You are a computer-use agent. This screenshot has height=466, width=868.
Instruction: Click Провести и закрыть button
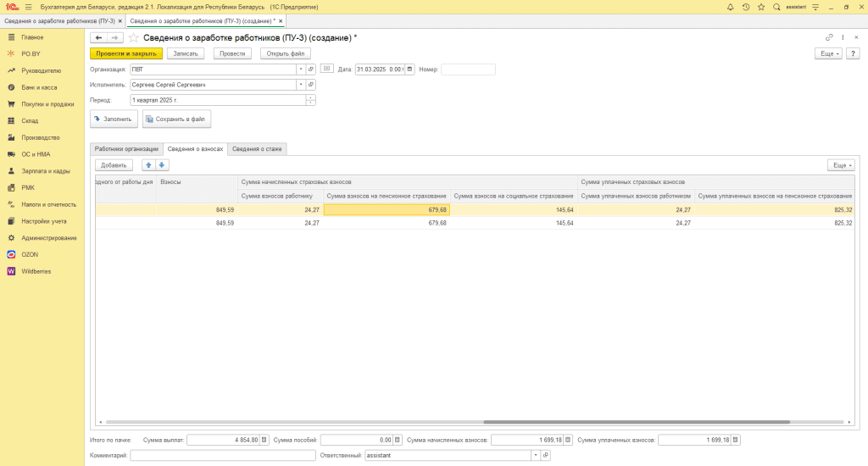126,53
